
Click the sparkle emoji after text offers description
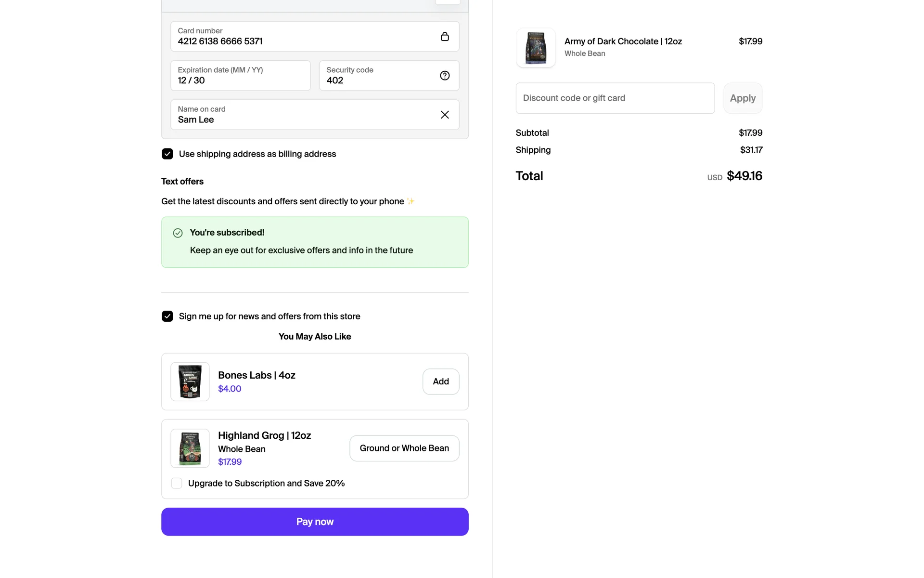[x=411, y=201]
